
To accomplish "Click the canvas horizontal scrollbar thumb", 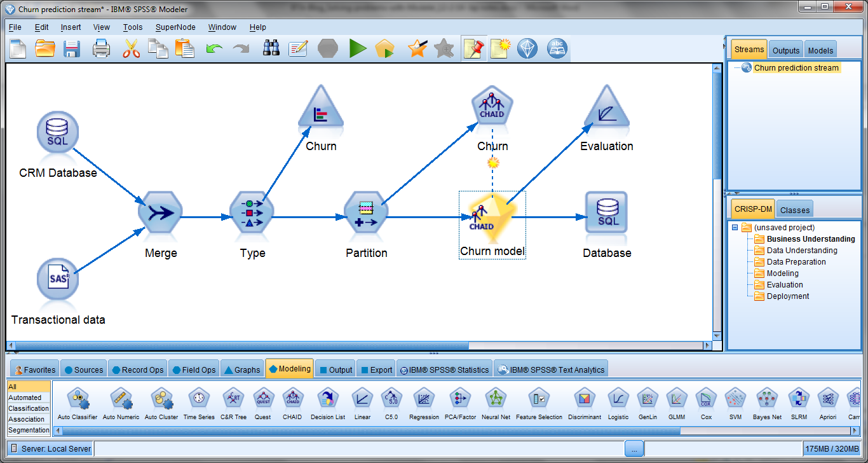I will pyautogui.click(x=241, y=346).
